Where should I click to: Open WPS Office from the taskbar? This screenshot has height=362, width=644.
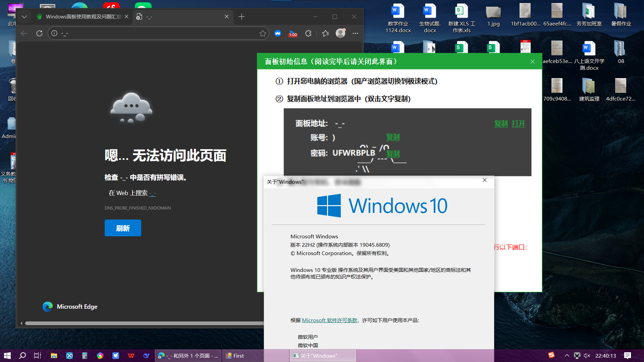coord(131,356)
